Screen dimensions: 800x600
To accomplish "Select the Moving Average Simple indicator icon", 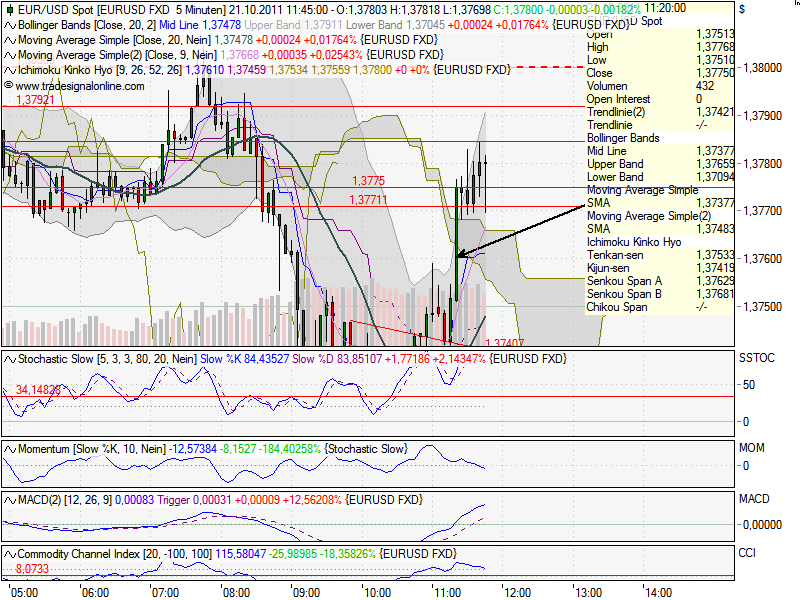I will (x=8, y=39).
